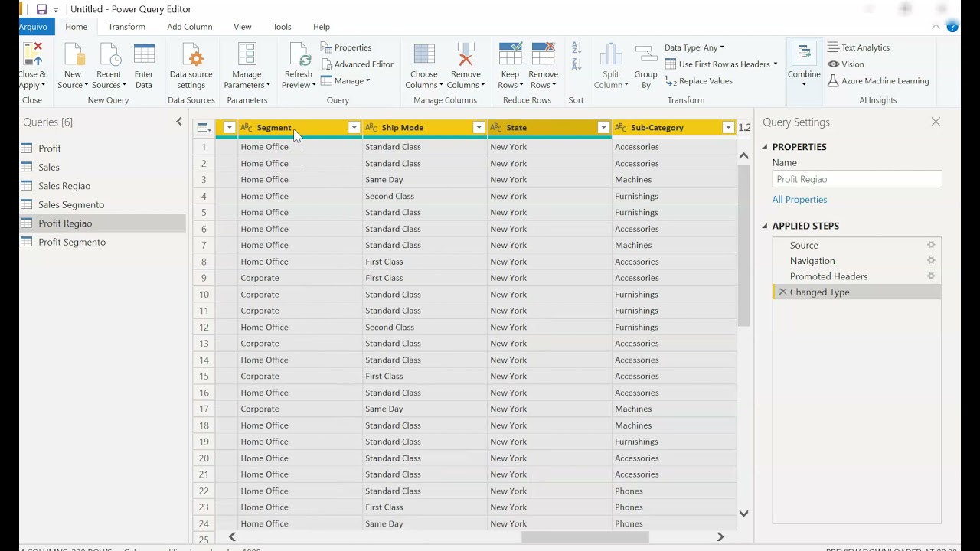Click the Group By icon
The height and width of the screenshot is (551, 980).
point(646,55)
